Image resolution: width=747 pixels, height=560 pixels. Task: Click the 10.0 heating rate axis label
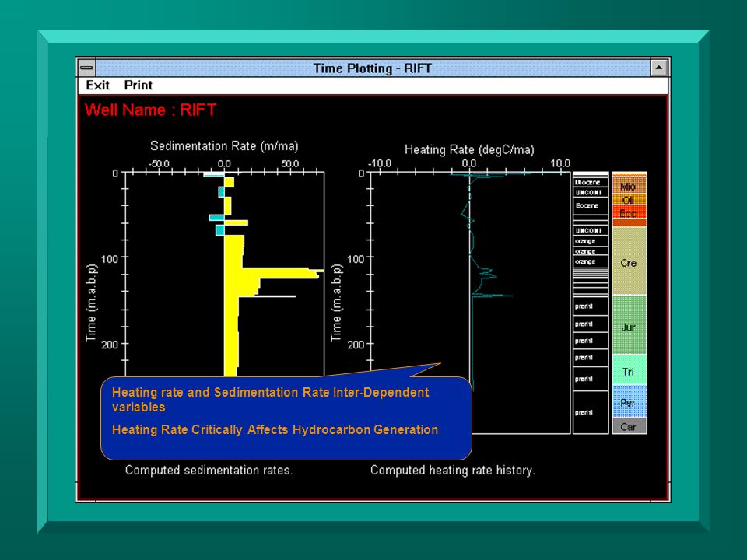560,163
